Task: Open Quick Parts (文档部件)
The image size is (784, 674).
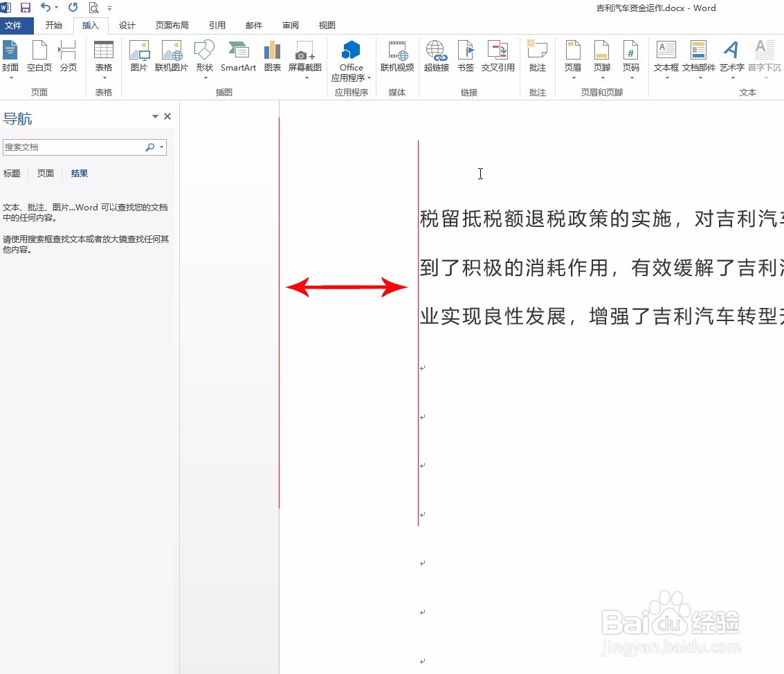Action: point(699,60)
